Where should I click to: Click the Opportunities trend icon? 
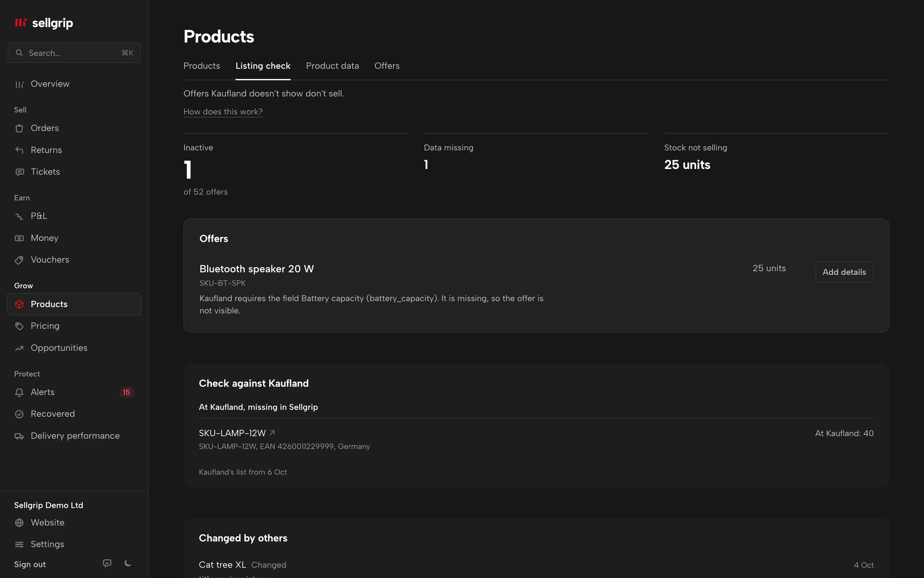(x=19, y=348)
